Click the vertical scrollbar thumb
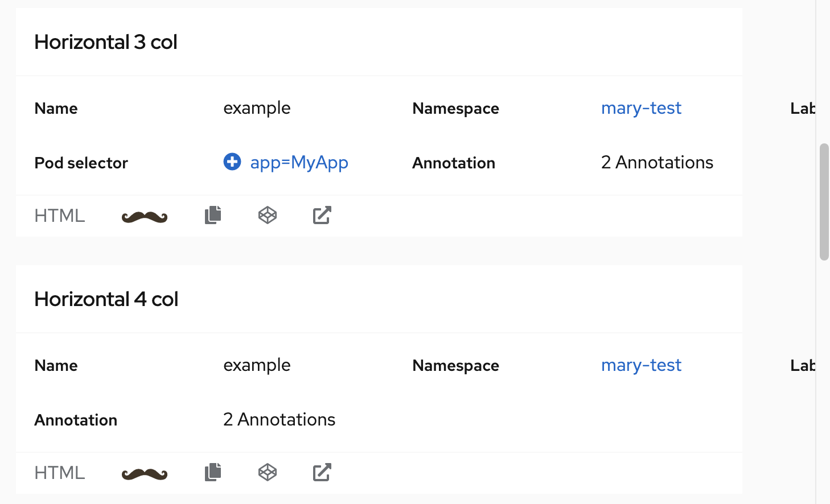Viewport: 830px width, 504px height. coord(824,202)
